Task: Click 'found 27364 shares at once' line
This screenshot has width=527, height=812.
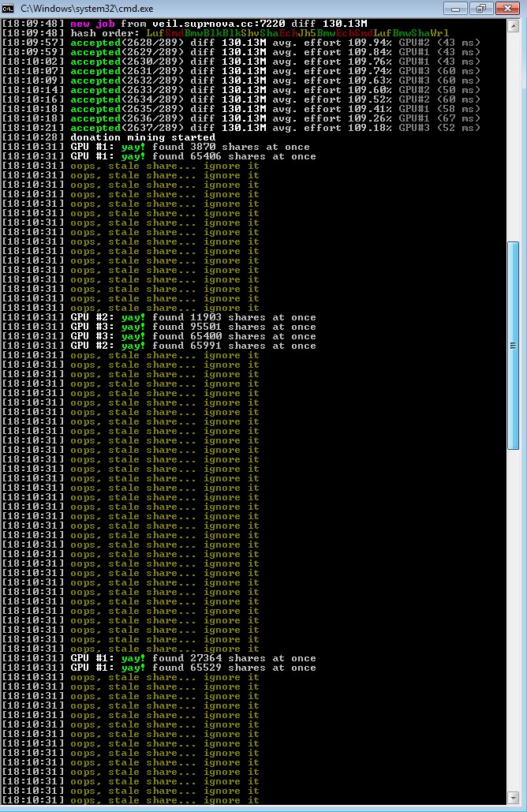Action: 159,658
